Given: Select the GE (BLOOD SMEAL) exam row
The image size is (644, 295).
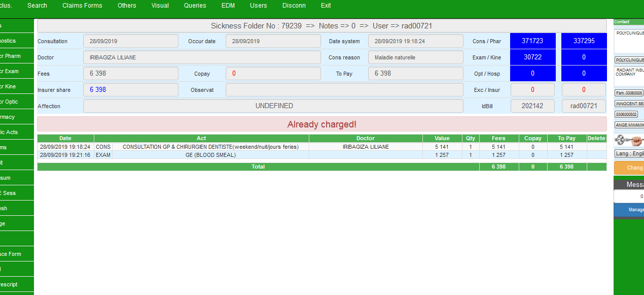Looking at the screenshot, I should click(x=210, y=155).
